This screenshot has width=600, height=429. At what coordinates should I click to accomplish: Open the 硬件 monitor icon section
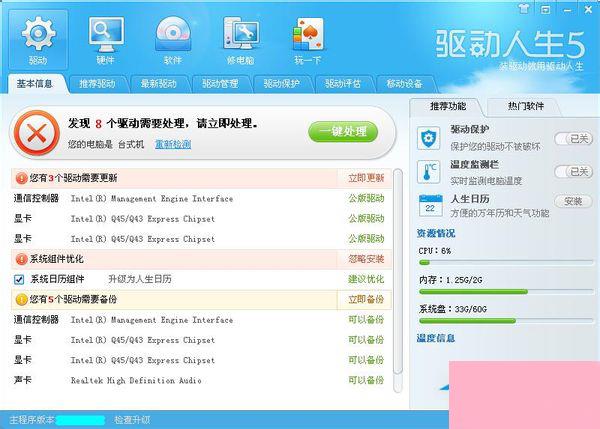point(106,40)
